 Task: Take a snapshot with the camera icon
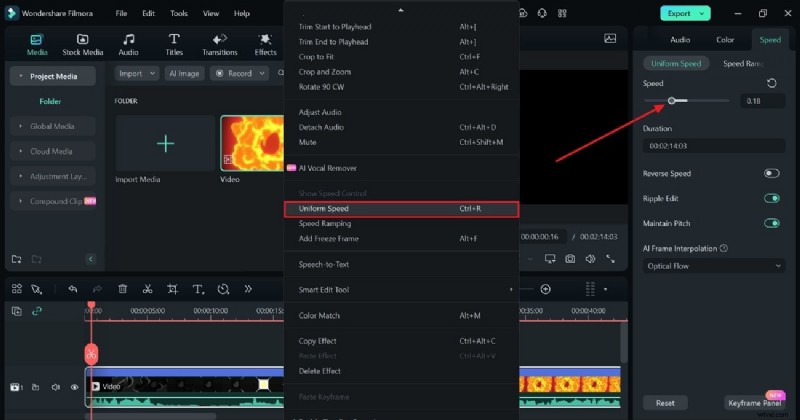pyautogui.click(x=570, y=259)
